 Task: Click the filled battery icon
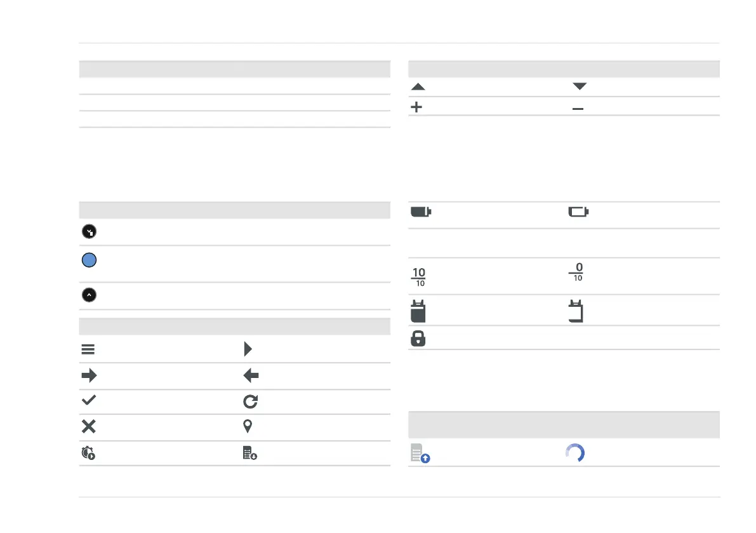421,212
